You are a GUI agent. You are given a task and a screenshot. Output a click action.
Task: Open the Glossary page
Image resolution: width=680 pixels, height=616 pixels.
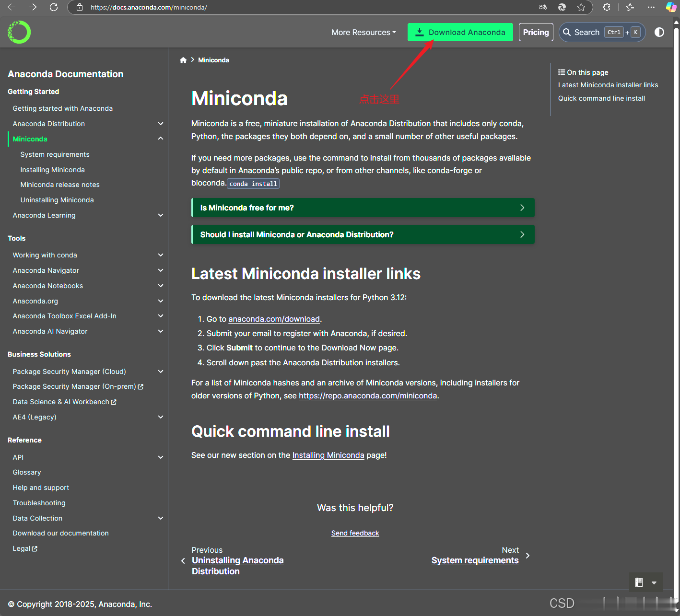27,472
